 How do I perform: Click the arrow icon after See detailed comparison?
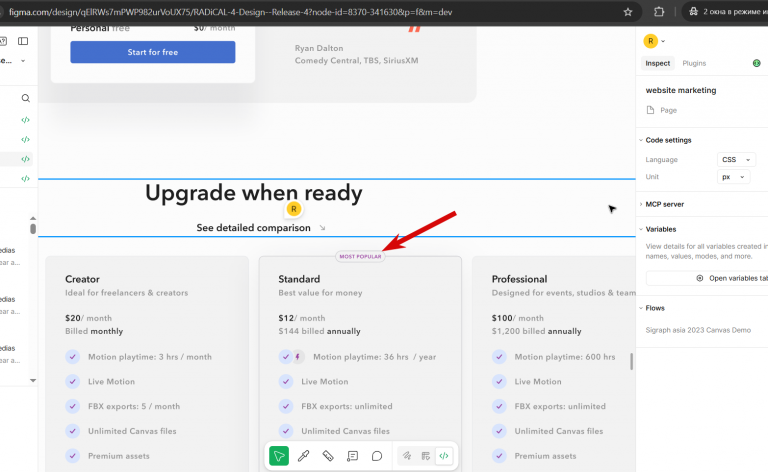(x=322, y=228)
